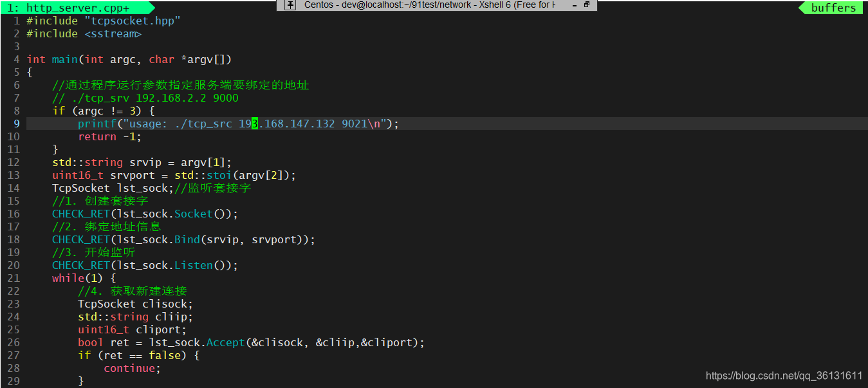Click line number 21 in the gutter
868x388 pixels.
[x=14, y=278]
